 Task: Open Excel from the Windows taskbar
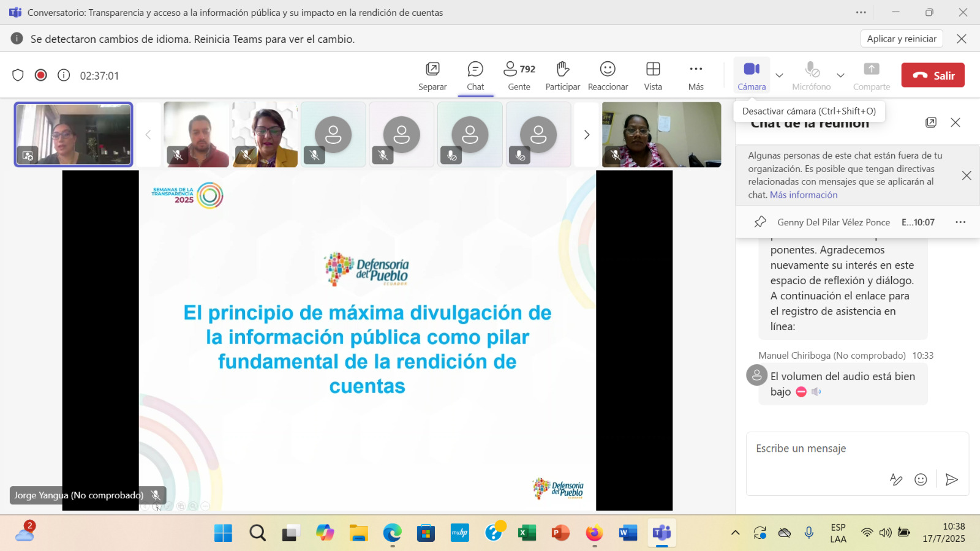526,533
